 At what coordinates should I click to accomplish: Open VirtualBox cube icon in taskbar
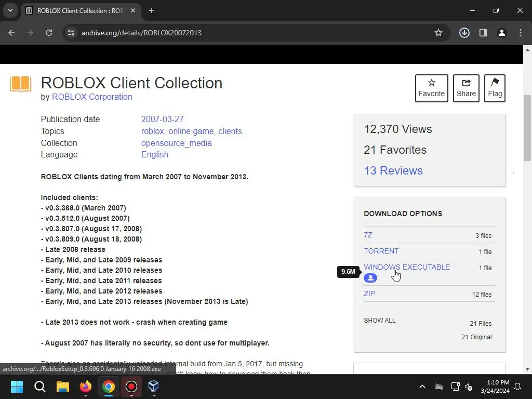[154, 387]
